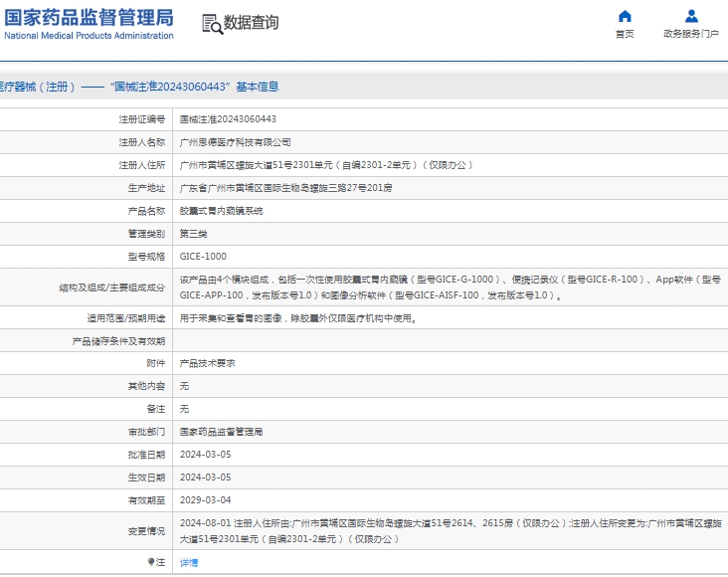Click the 基本信息 section title bar
Viewport: 728px width, 577px height.
pos(364,86)
